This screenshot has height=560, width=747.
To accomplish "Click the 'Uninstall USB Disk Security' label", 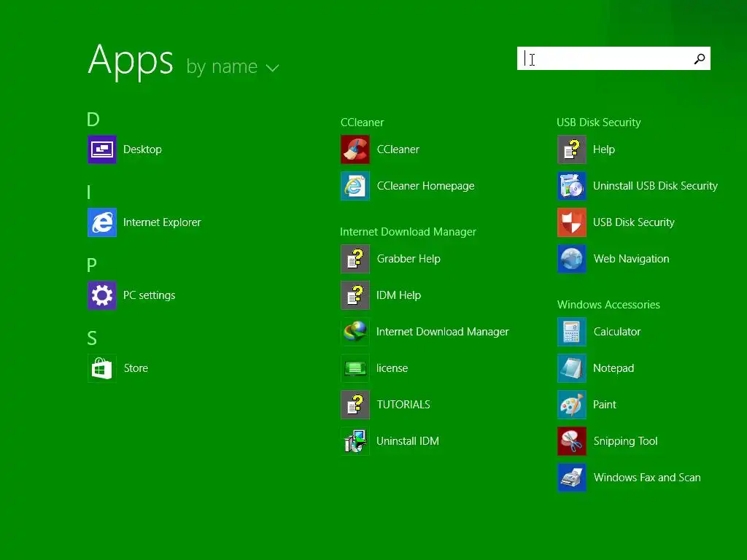I will [x=655, y=186].
